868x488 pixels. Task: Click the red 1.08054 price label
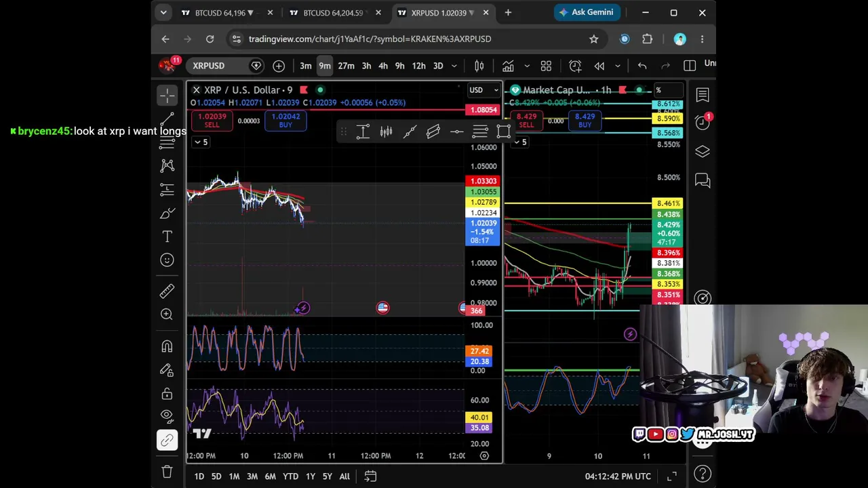[484, 110]
